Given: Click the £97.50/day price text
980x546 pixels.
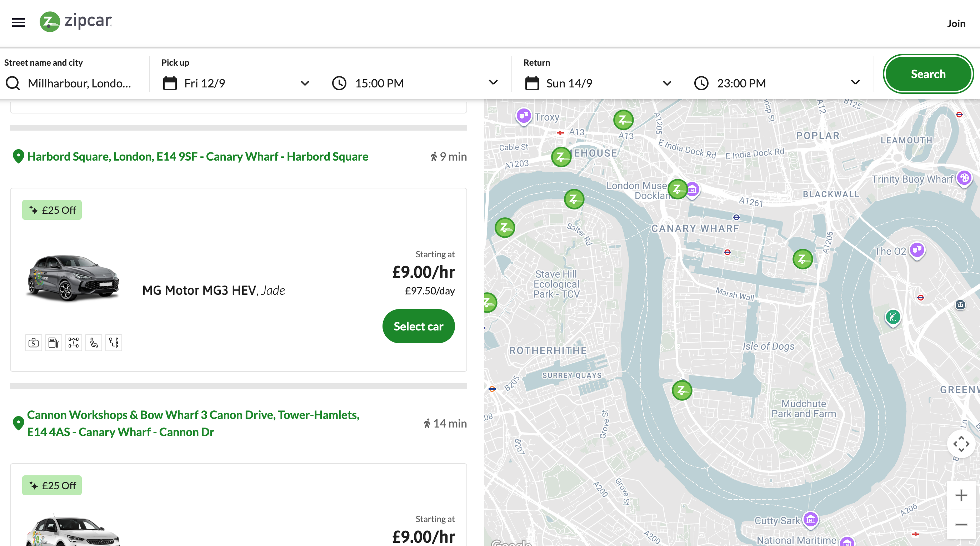Looking at the screenshot, I should click(430, 291).
